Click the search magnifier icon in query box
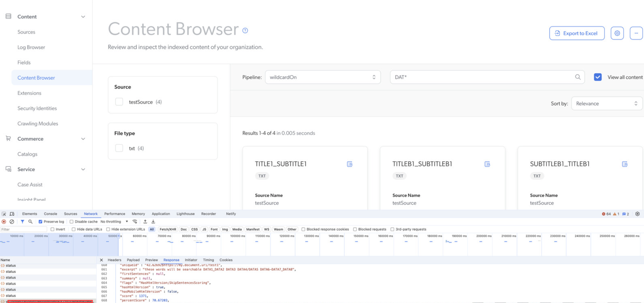This screenshot has height=303, width=644. coord(577,77)
